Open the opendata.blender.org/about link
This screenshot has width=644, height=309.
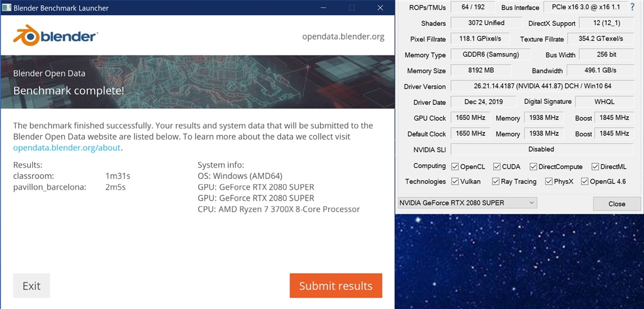(x=67, y=148)
